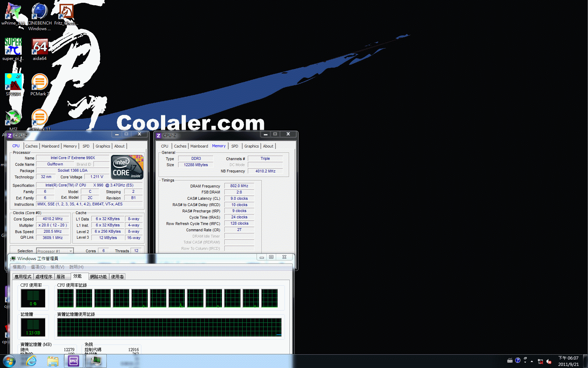Select Task Manager taskbar button
The image size is (588, 368).
tap(96, 361)
